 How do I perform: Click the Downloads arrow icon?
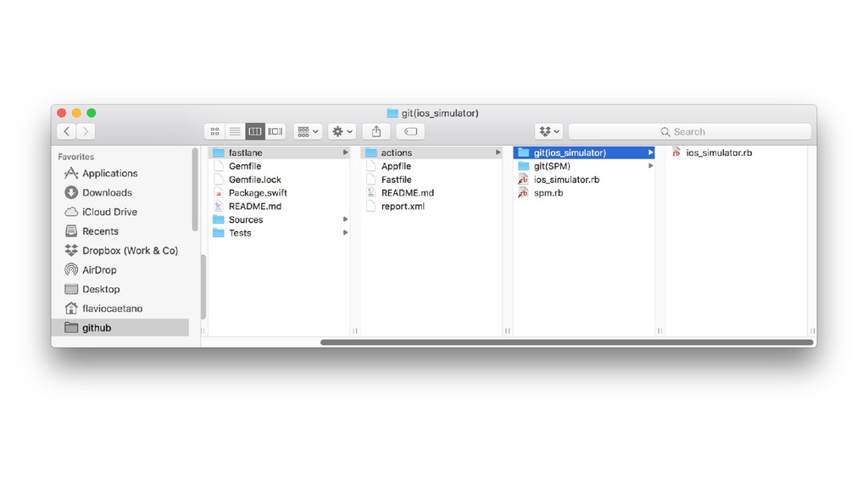click(71, 192)
